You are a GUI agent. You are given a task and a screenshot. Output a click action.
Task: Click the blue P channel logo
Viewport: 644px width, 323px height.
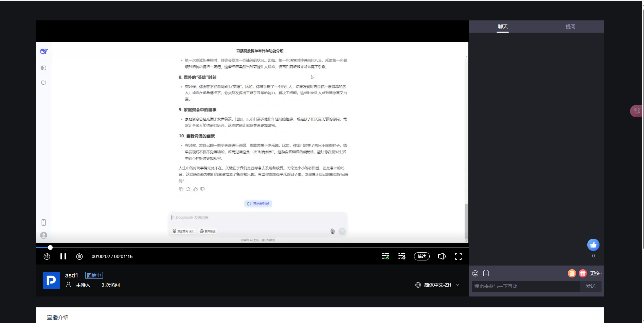[51, 280]
